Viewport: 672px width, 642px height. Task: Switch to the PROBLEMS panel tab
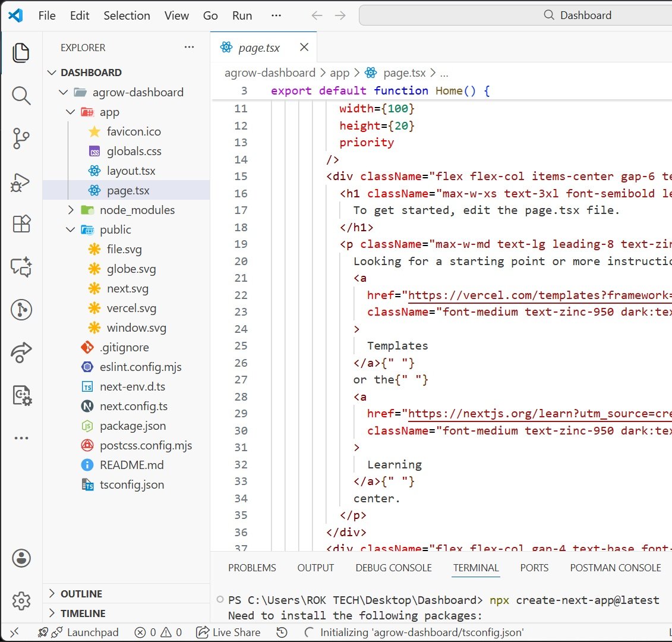tap(252, 568)
